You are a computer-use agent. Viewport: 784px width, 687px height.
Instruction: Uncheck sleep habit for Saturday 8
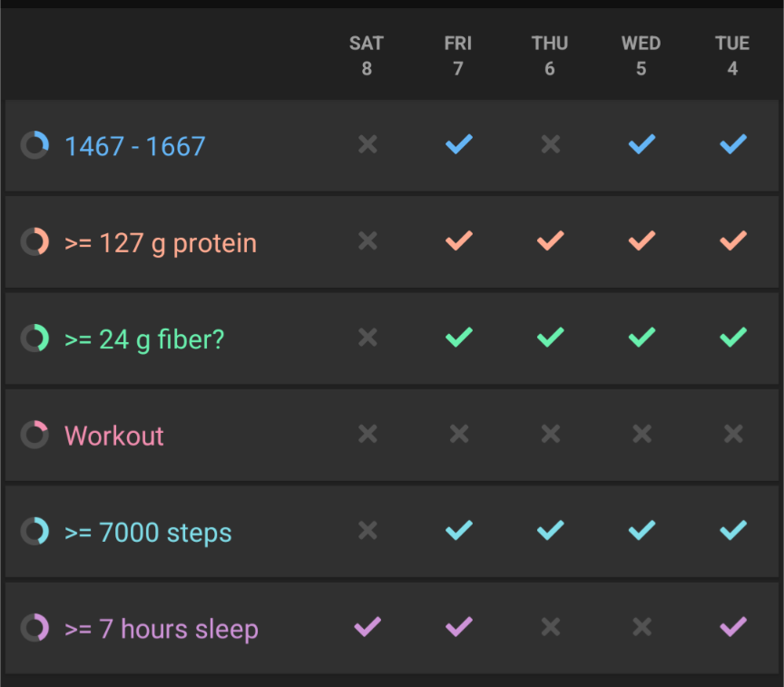point(367,627)
